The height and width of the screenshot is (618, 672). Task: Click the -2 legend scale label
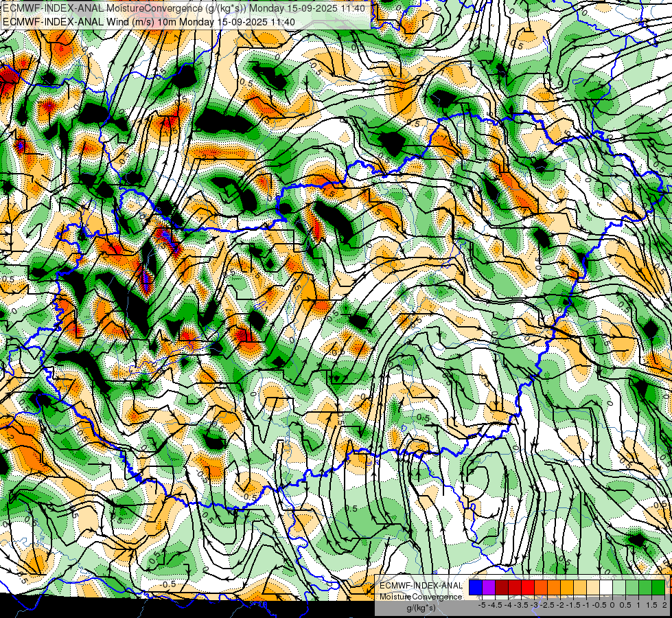[560, 605]
